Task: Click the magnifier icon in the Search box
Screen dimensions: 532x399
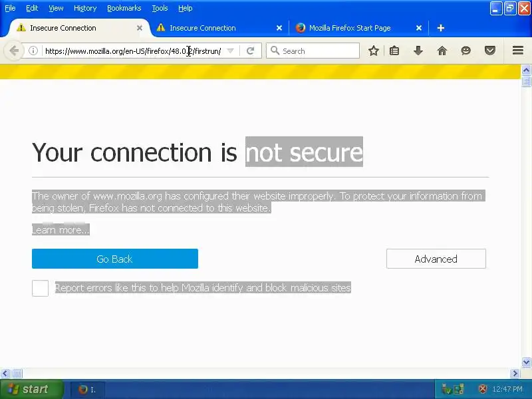Action: click(x=275, y=51)
